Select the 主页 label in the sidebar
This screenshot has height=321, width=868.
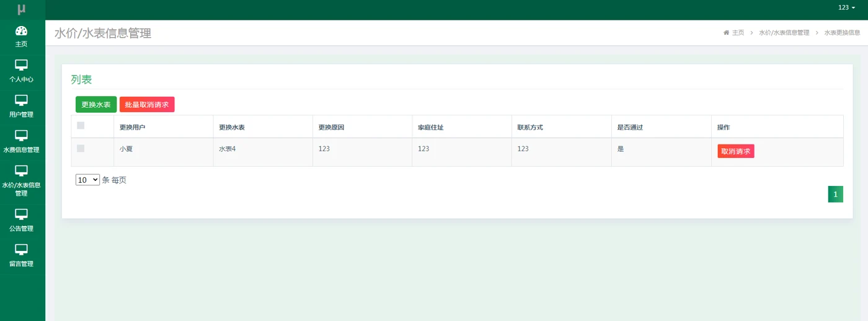point(22,45)
